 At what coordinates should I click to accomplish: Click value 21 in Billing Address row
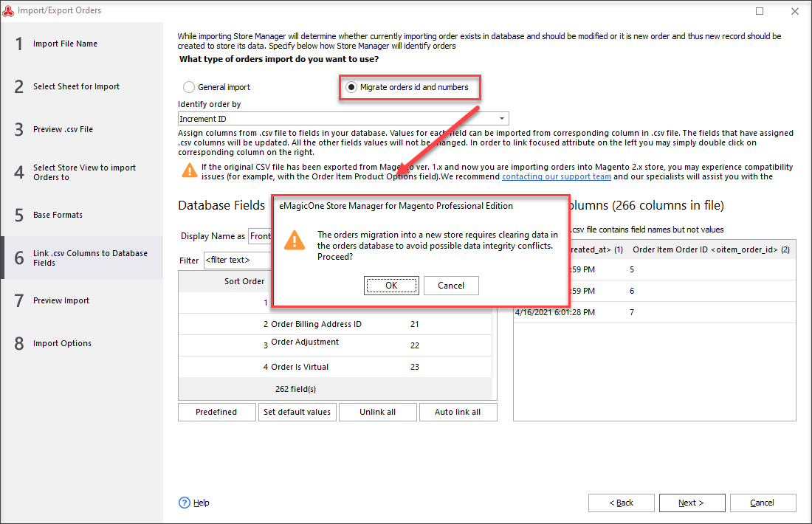point(415,324)
